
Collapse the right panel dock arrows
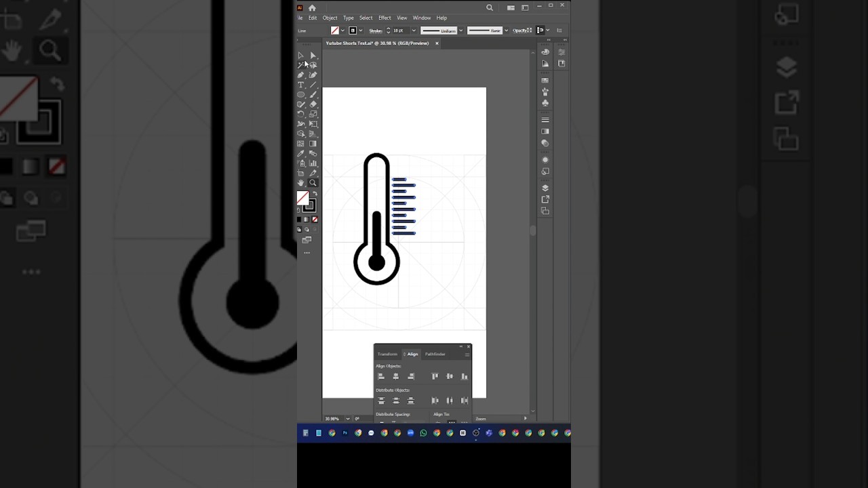(x=564, y=40)
